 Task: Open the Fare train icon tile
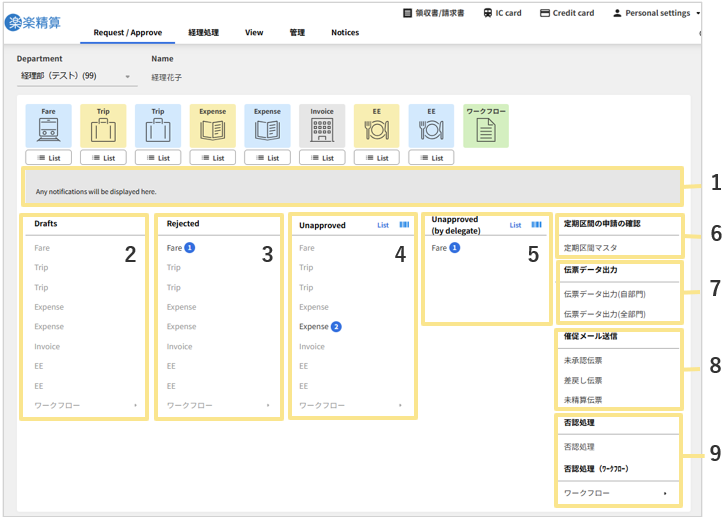(48, 126)
